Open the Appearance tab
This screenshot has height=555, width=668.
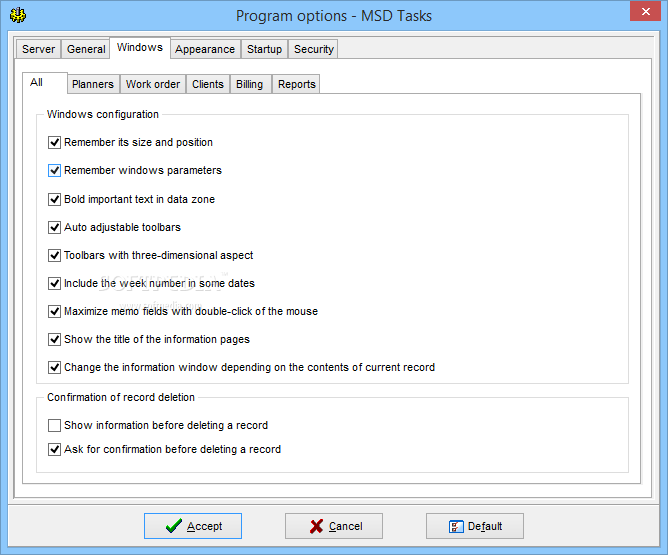205,49
